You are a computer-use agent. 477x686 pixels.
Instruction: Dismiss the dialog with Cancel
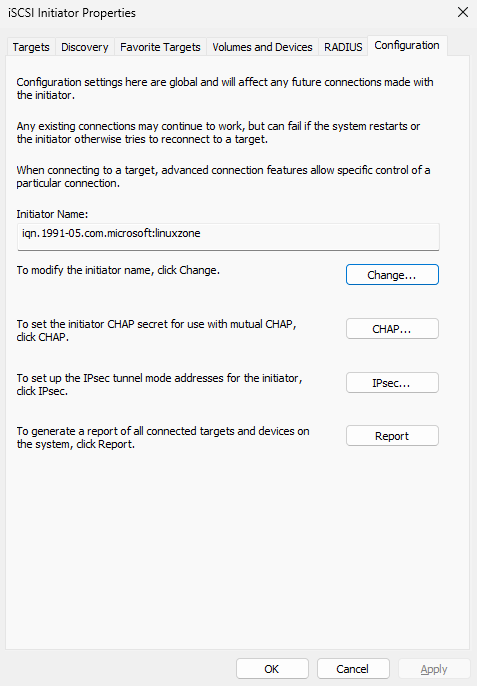(353, 668)
